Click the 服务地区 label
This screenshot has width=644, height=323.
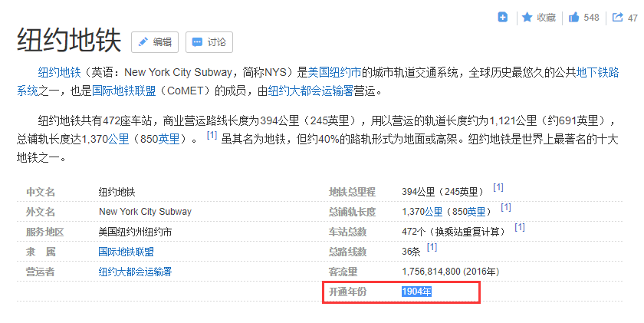(x=44, y=232)
